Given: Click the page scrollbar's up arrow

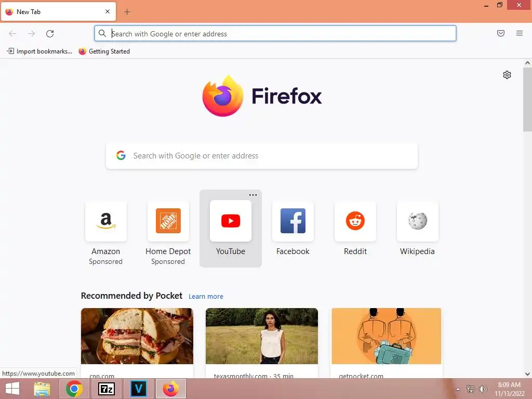Looking at the screenshot, I should (x=527, y=63).
